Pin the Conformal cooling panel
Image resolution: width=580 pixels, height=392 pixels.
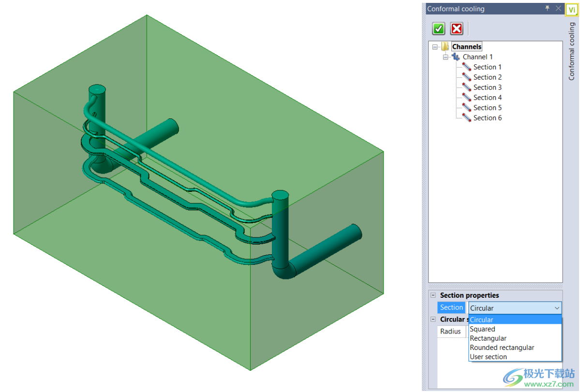[547, 8]
